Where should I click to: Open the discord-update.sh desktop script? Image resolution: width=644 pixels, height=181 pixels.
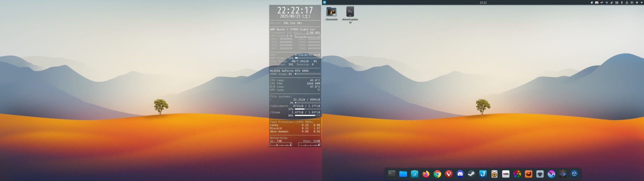coord(350,12)
